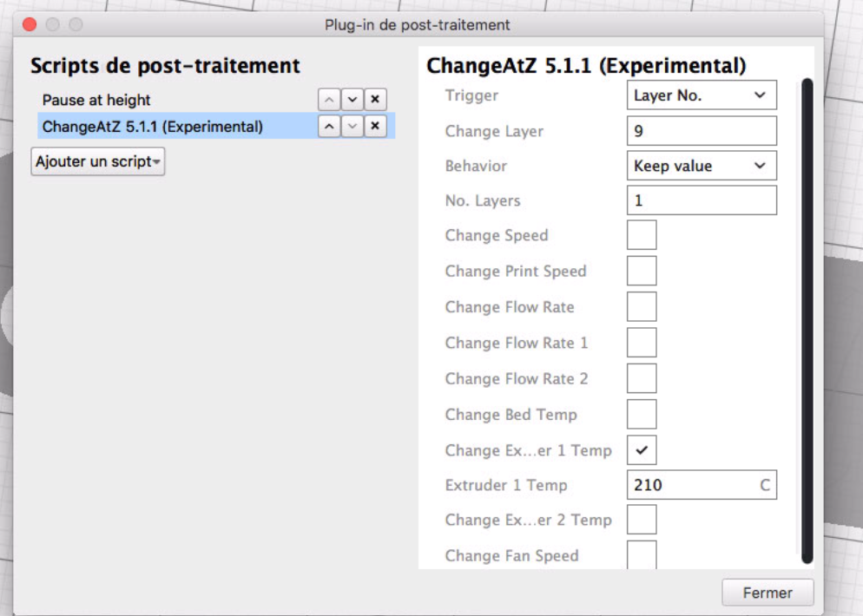Click the Fermer button
The width and height of the screenshot is (863, 616).
click(767, 593)
